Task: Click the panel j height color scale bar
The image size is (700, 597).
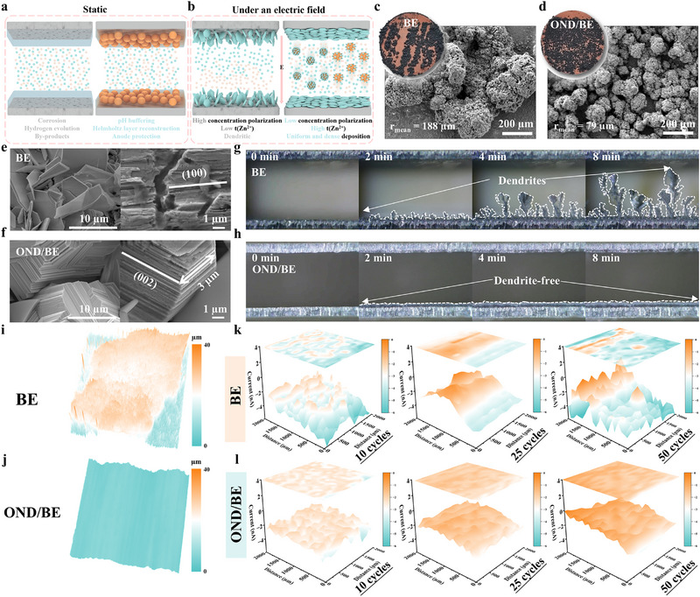Action: coord(196,521)
